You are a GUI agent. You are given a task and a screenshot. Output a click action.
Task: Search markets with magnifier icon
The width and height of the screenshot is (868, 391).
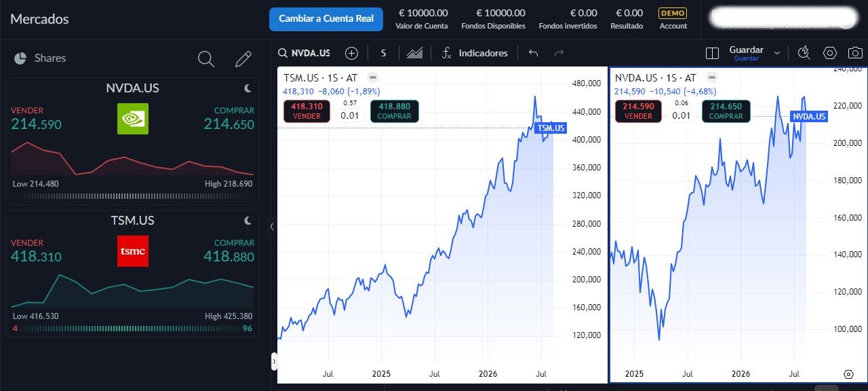point(206,59)
